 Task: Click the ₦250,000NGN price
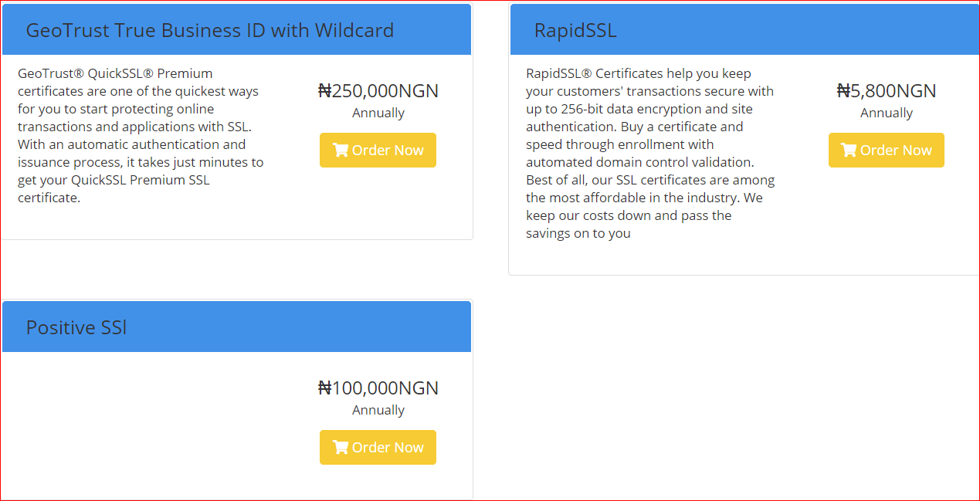378,91
